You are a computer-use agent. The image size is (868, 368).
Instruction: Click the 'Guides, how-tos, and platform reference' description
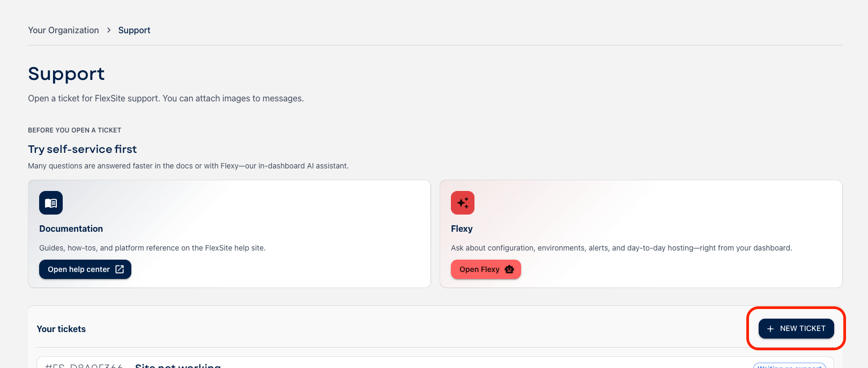click(152, 248)
